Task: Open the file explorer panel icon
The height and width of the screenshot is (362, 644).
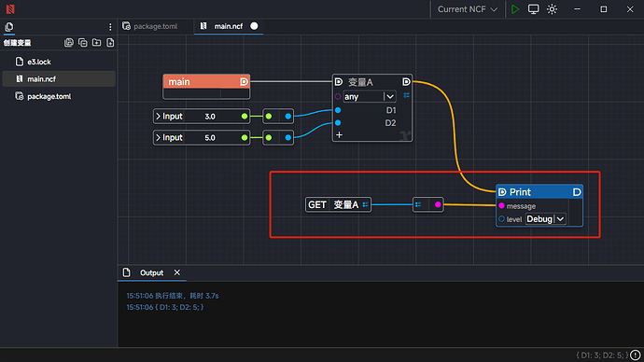Action: pyautogui.click(x=9, y=27)
